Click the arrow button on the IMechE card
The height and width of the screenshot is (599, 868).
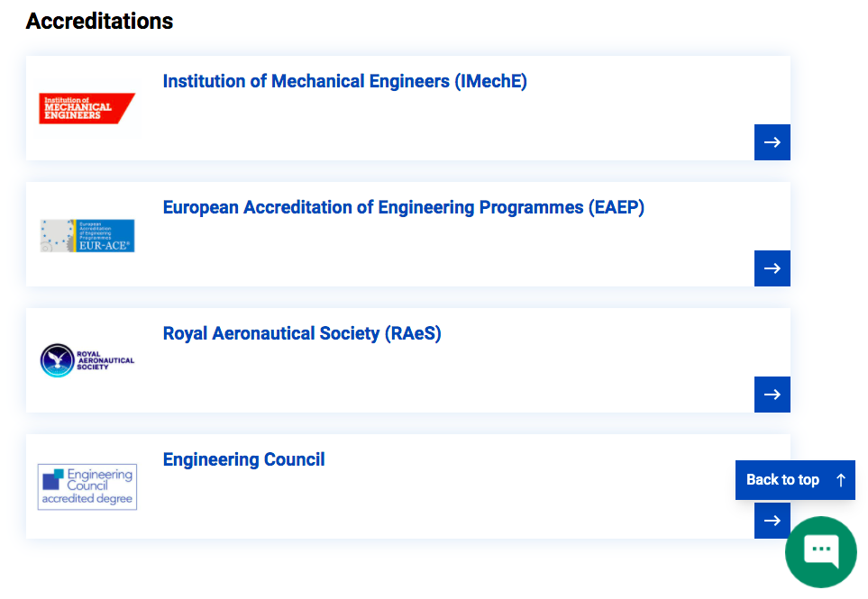point(772,142)
